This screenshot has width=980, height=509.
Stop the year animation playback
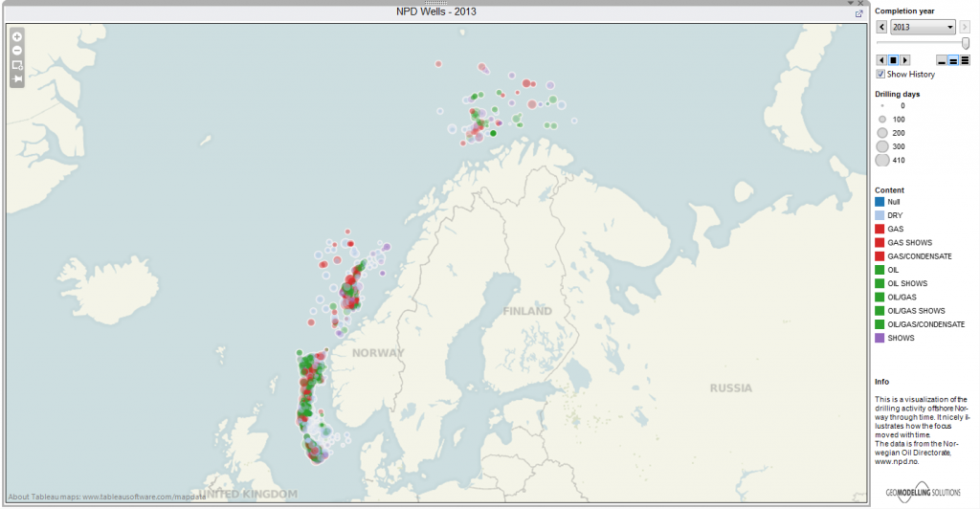tap(893, 60)
